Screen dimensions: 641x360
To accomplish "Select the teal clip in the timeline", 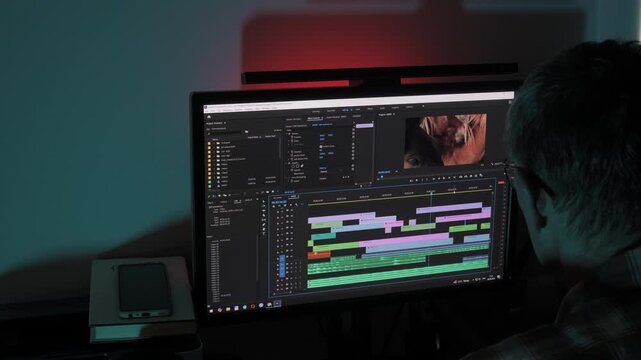I will pyautogui.click(x=323, y=237).
